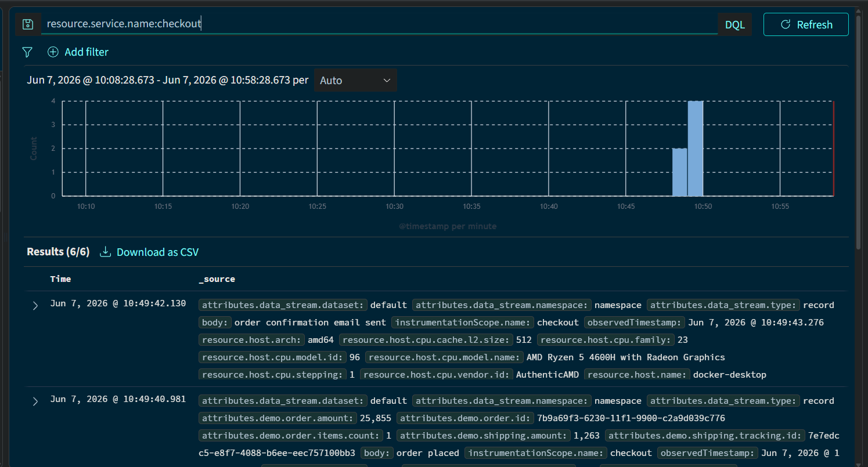Click the 10:30 tick label on histogram axis
Image resolution: width=868 pixels, height=467 pixels.
(x=394, y=206)
